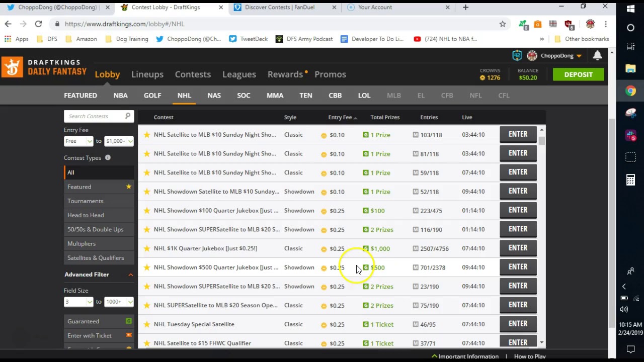The height and width of the screenshot is (362, 644).
Task: Expand the ChoppoDong account dropdown arrow
Action: [x=579, y=56]
